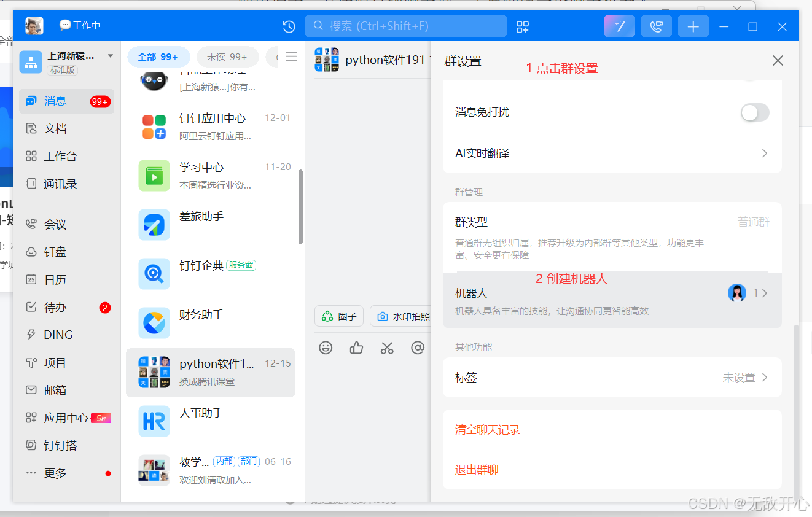Open 消息 in the sidebar
The height and width of the screenshot is (517, 812).
[66, 101]
